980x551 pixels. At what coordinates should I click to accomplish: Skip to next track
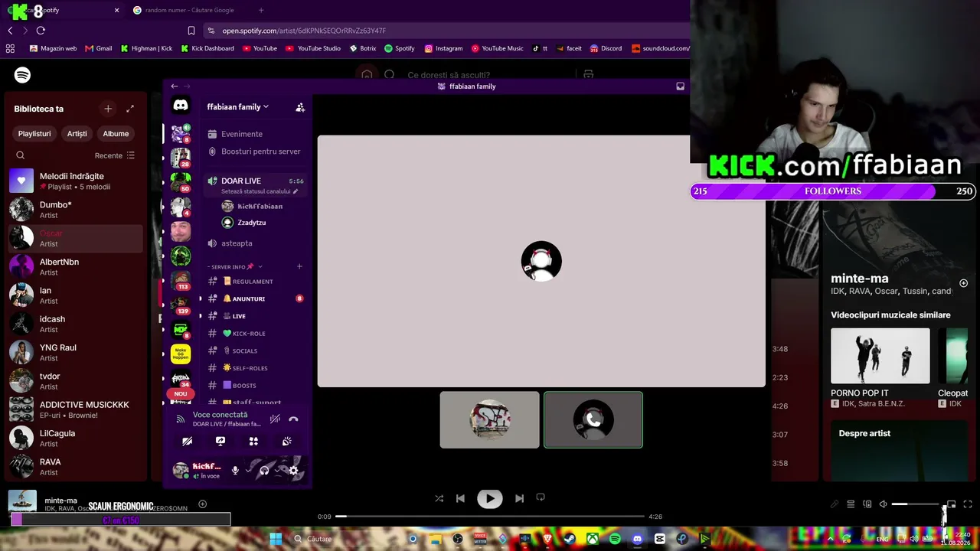(x=519, y=498)
